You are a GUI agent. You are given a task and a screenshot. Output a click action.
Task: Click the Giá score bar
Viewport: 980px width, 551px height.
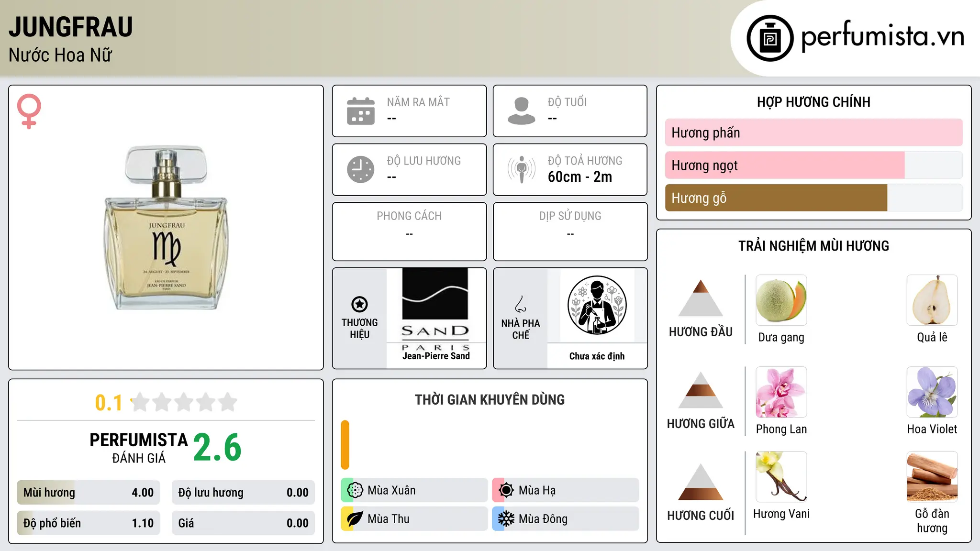coord(244,523)
